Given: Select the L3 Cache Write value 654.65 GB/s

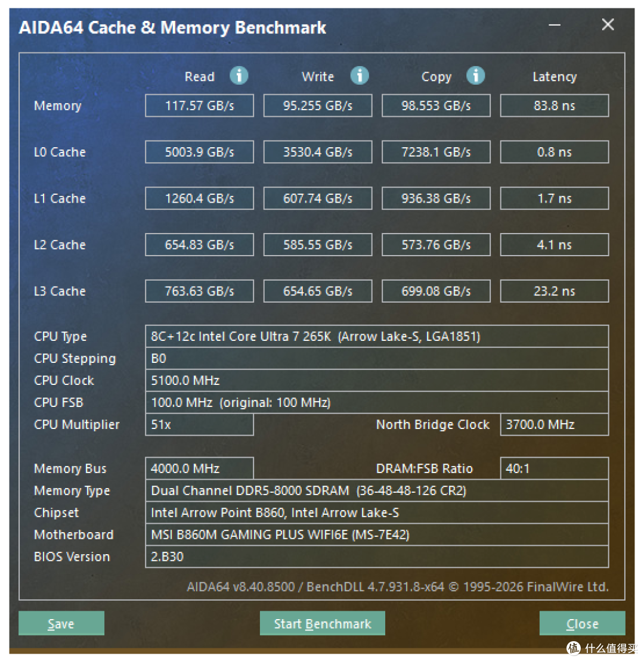Looking at the screenshot, I should pos(318,291).
